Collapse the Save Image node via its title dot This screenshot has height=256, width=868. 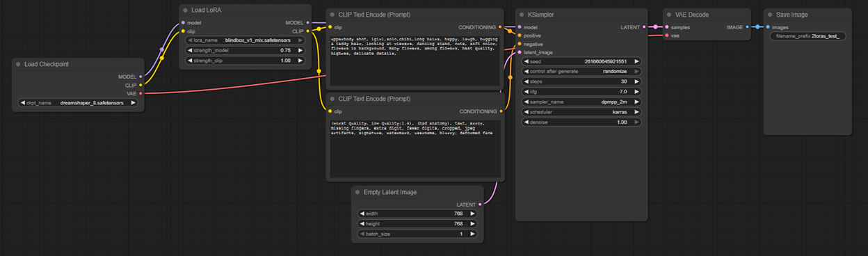tap(769, 14)
